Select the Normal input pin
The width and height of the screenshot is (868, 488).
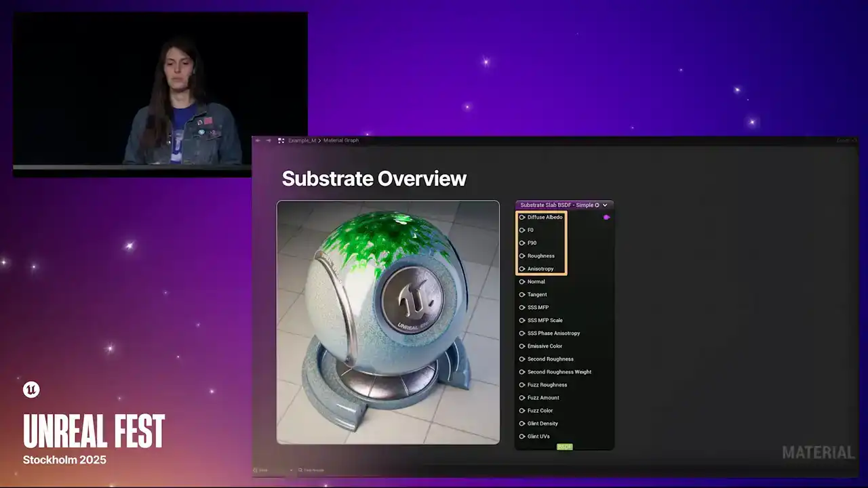point(522,282)
